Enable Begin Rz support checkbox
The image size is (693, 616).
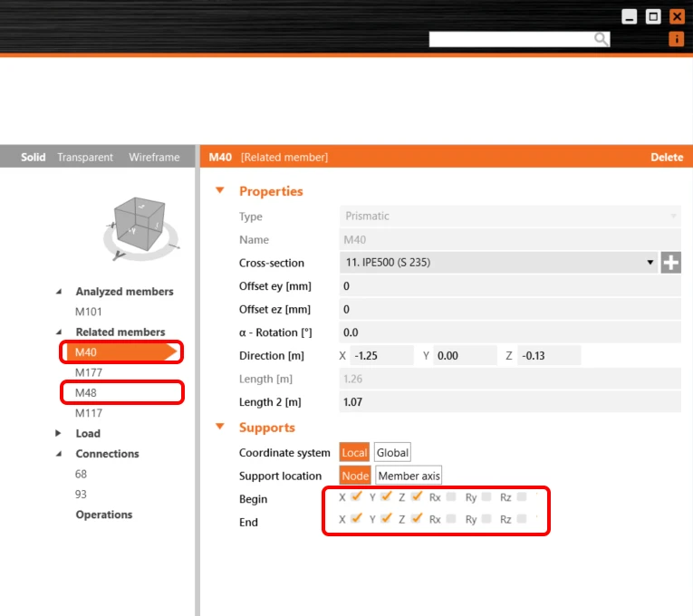point(522,497)
